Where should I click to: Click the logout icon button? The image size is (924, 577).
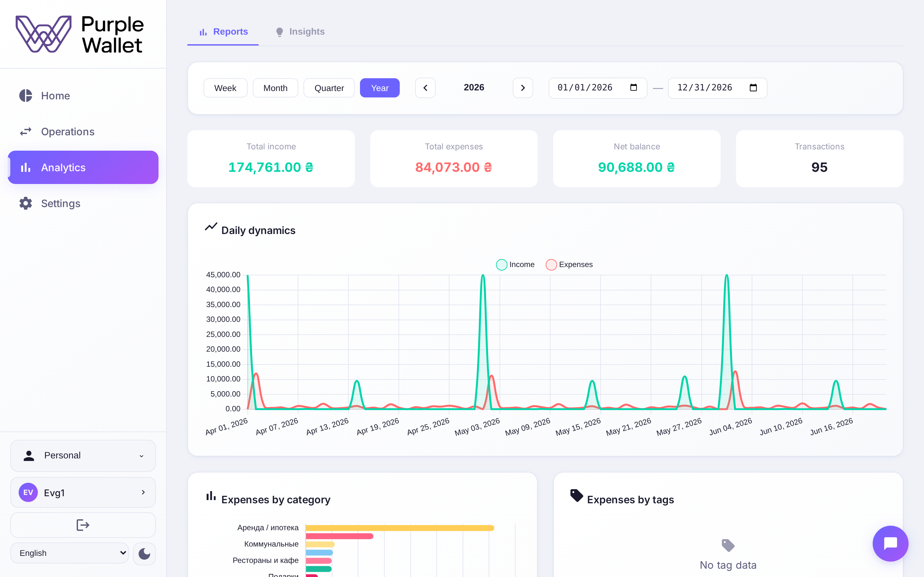[x=83, y=525]
